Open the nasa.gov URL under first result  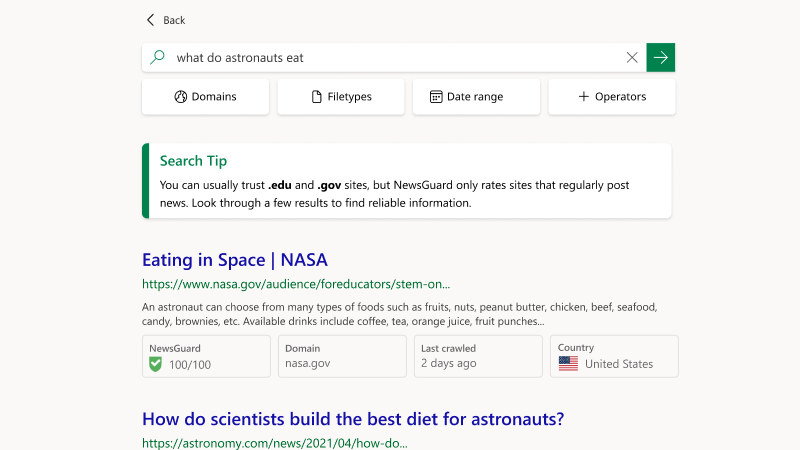point(296,284)
